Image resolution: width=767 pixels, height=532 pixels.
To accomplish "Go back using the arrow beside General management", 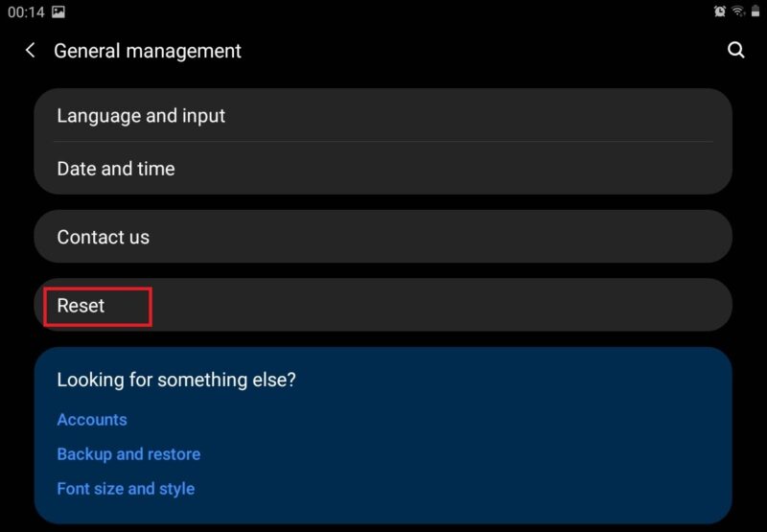I will (x=31, y=50).
